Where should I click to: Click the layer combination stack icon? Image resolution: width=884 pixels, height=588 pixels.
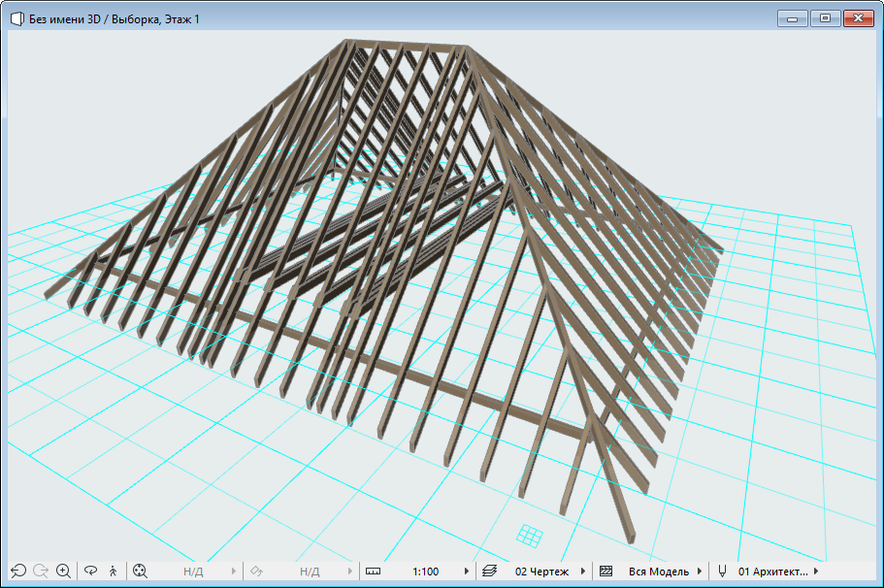tap(489, 572)
